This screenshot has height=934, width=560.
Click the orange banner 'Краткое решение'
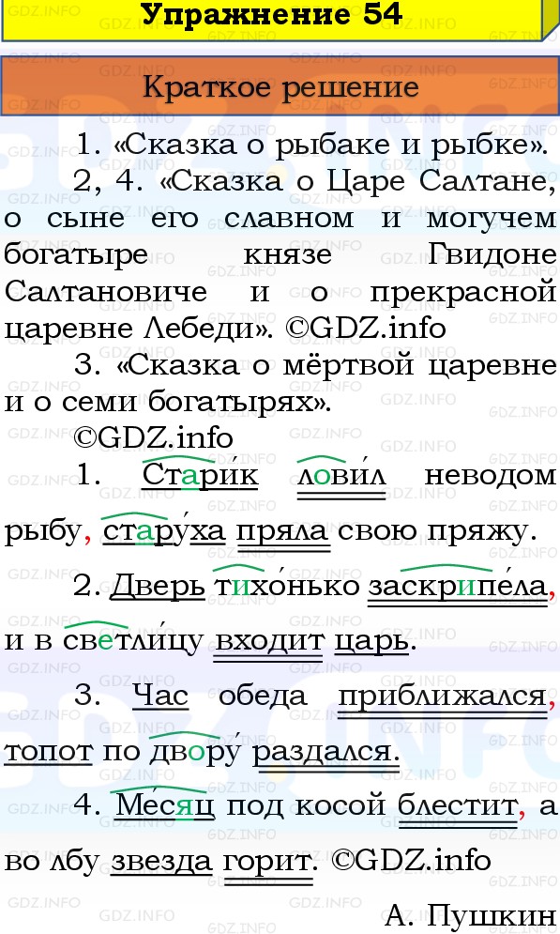(x=280, y=87)
